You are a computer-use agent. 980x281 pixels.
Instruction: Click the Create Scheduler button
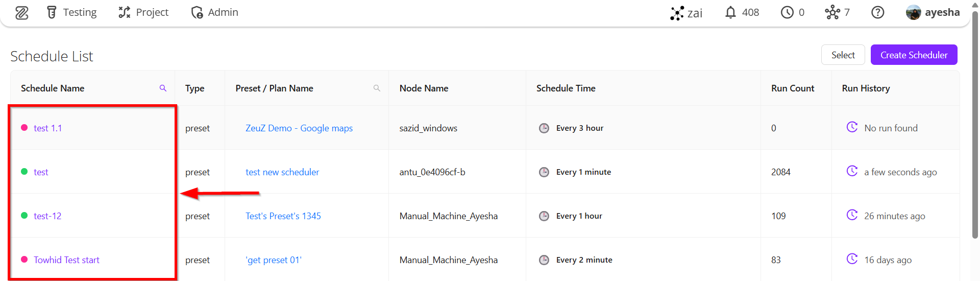click(x=914, y=55)
